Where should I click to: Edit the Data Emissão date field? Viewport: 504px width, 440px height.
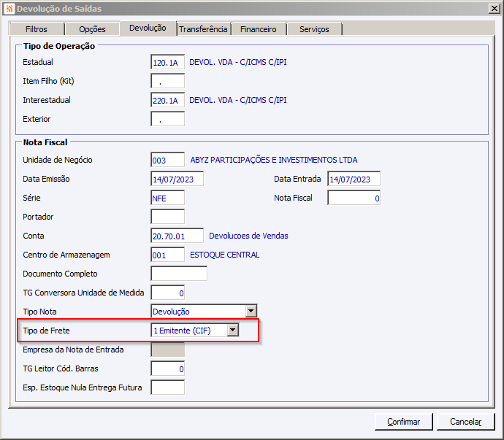[x=177, y=179]
